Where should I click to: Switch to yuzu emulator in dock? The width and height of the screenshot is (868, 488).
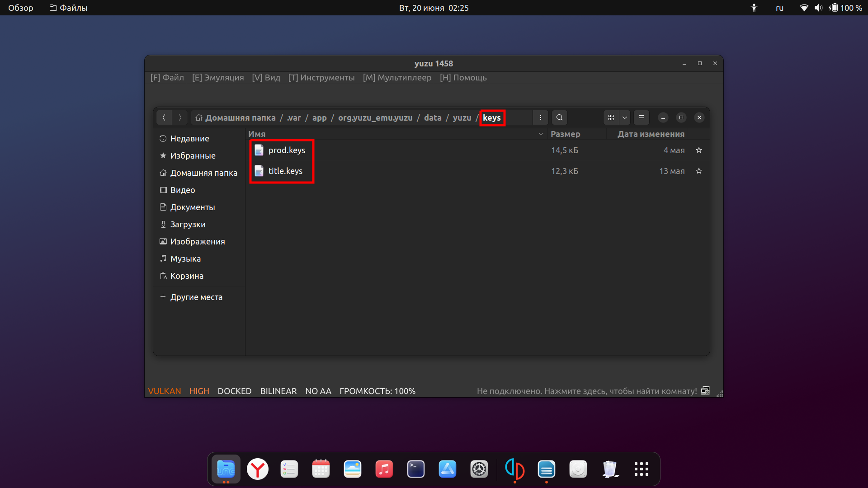tap(515, 469)
